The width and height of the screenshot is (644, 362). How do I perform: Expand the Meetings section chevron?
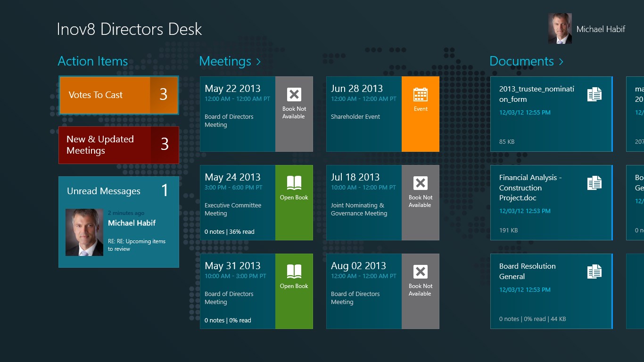258,62
